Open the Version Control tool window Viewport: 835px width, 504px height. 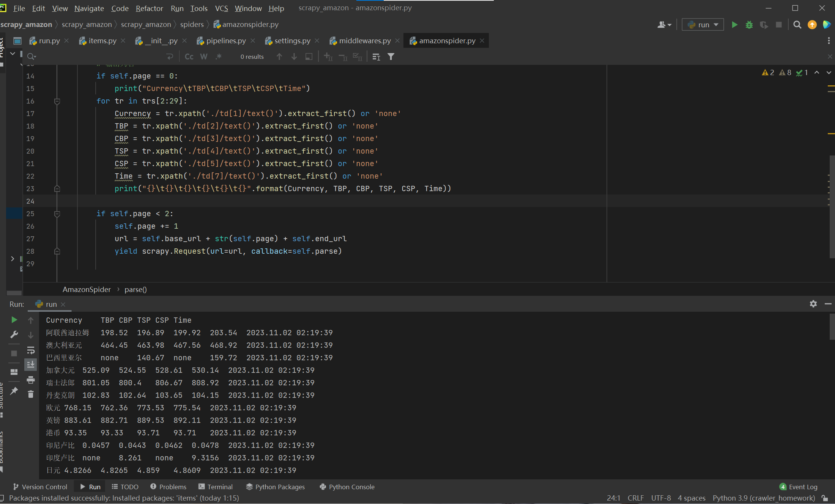[x=40, y=487]
